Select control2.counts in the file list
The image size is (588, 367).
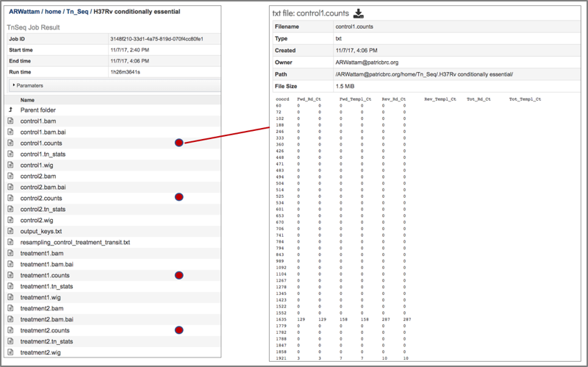(x=112, y=198)
